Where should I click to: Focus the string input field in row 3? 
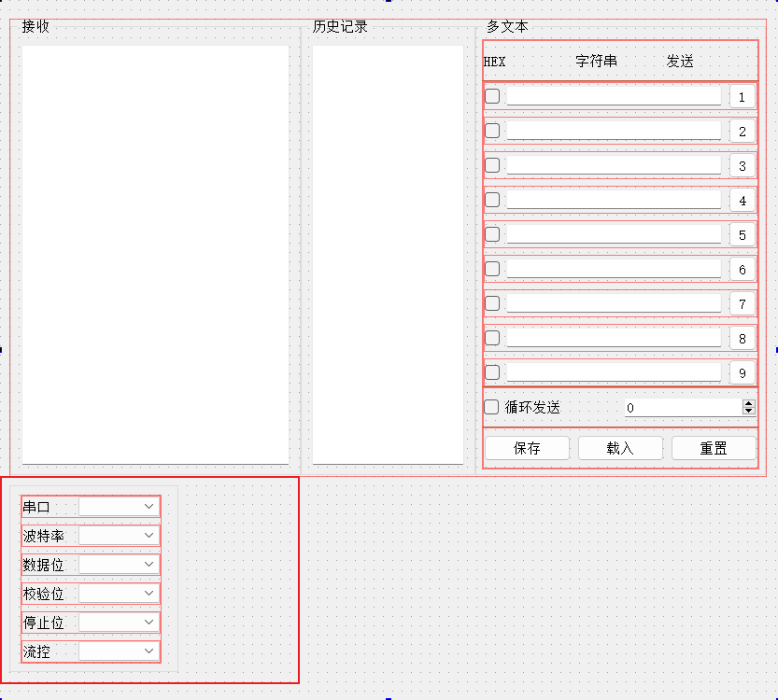[x=614, y=165]
